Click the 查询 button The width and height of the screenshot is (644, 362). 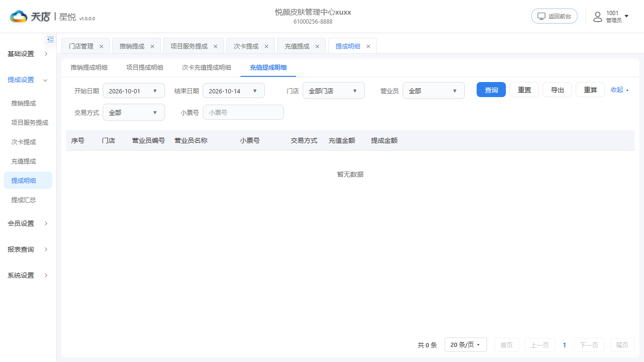491,90
